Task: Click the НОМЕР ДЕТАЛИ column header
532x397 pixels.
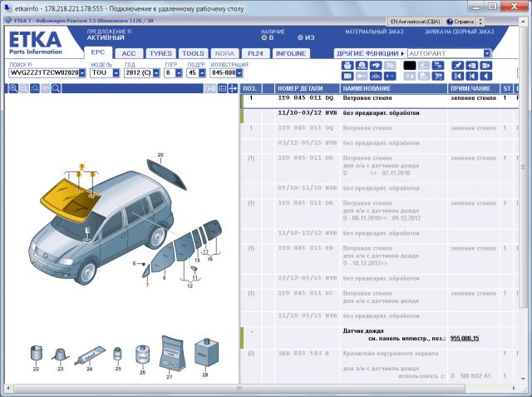Action: click(307, 88)
